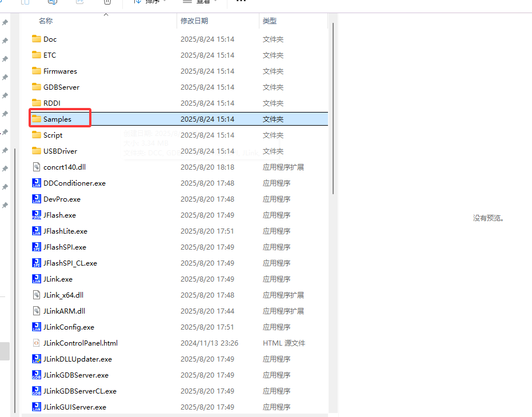Select the highlighted Samples folder
Image resolution: width=532 pixels, height=417 pixels.
point(57,119)
